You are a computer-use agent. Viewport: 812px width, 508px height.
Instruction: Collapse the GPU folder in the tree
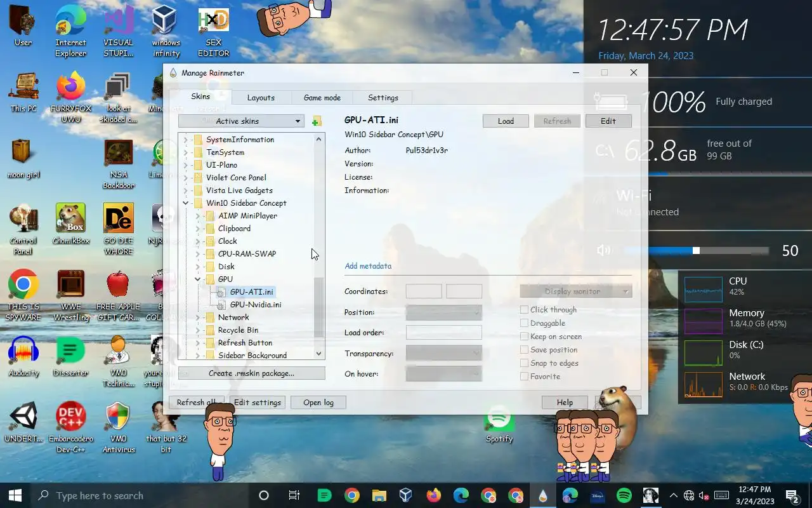(198, 279)
